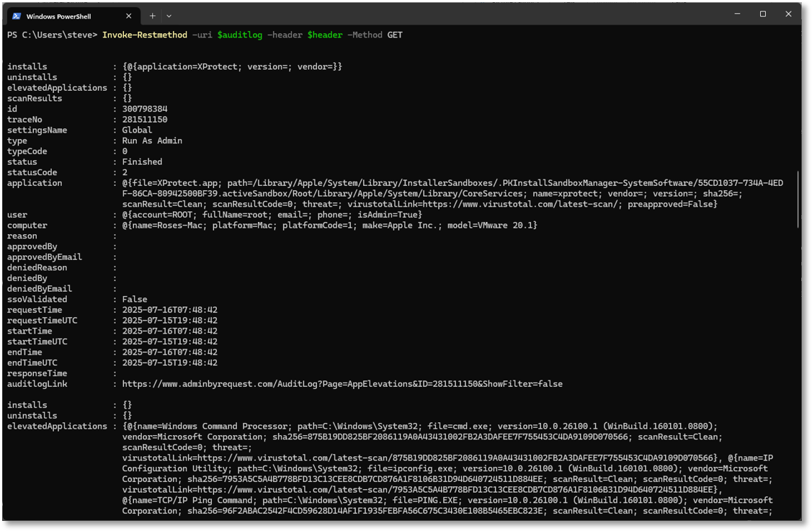Click the $header variable in the command
812x531 pixels.
(x=324, y=35)
